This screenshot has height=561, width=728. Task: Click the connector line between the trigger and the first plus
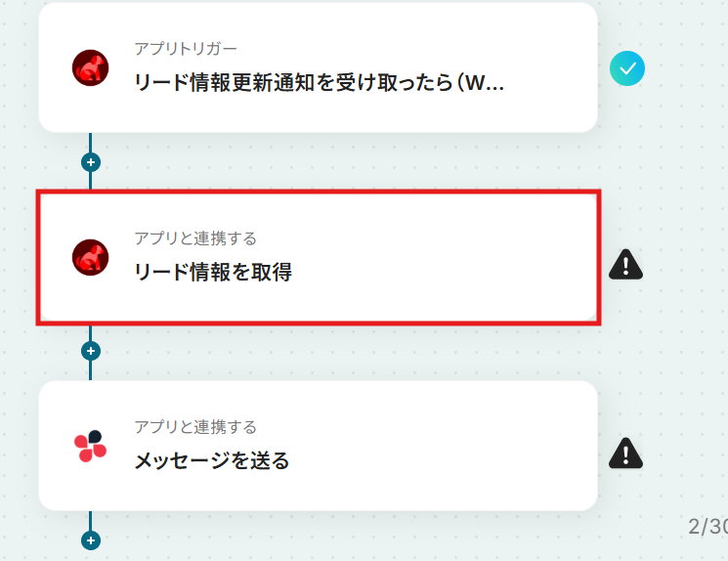click(x=90, y=143)
